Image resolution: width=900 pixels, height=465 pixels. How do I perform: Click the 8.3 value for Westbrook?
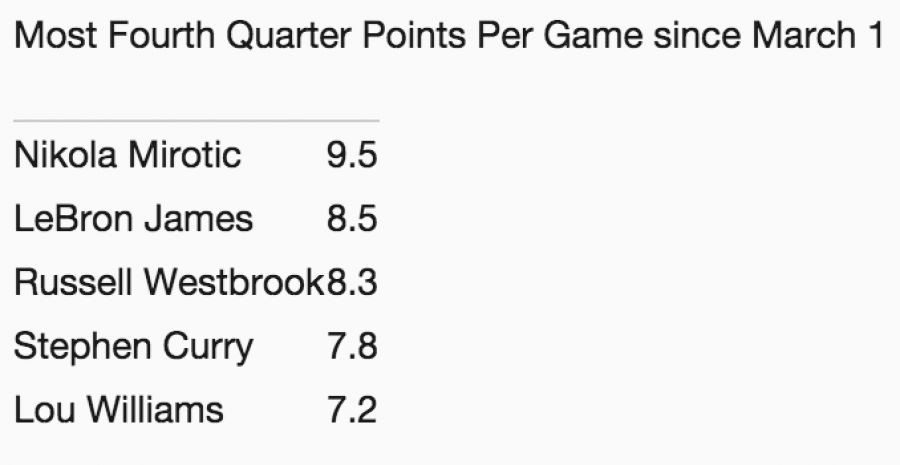click(x=351, y=283)
